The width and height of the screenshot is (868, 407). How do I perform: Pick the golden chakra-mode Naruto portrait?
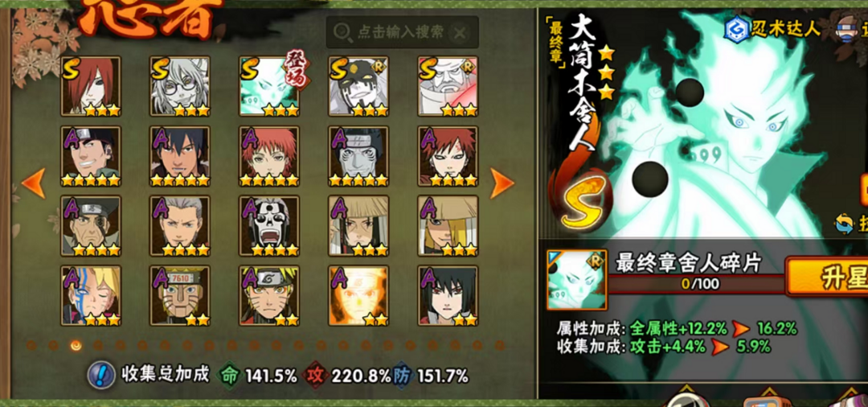click(x=358, y=296)
